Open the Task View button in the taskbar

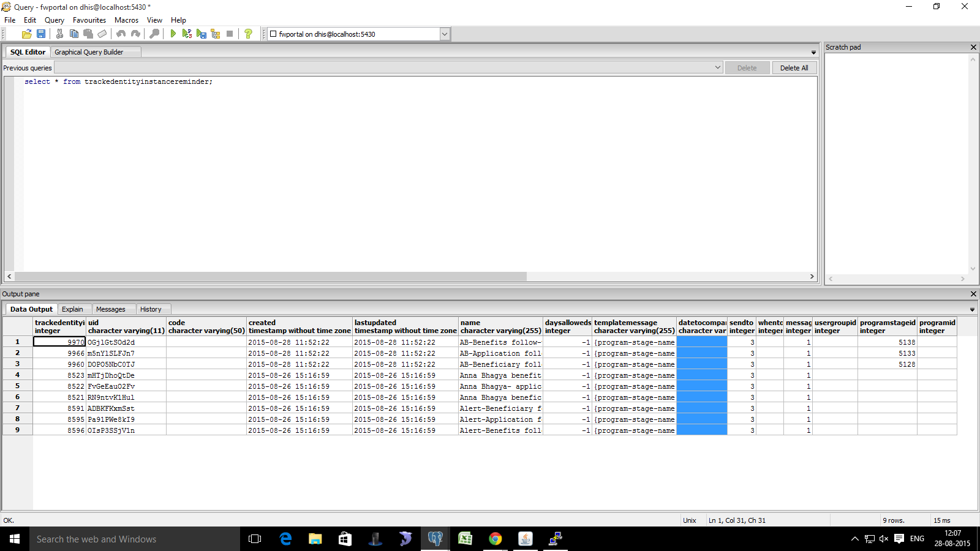(x=255, y=539)
